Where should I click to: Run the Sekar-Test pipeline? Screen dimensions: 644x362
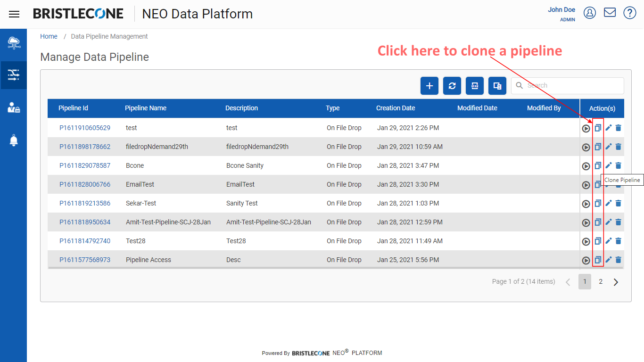coord(586,204)
